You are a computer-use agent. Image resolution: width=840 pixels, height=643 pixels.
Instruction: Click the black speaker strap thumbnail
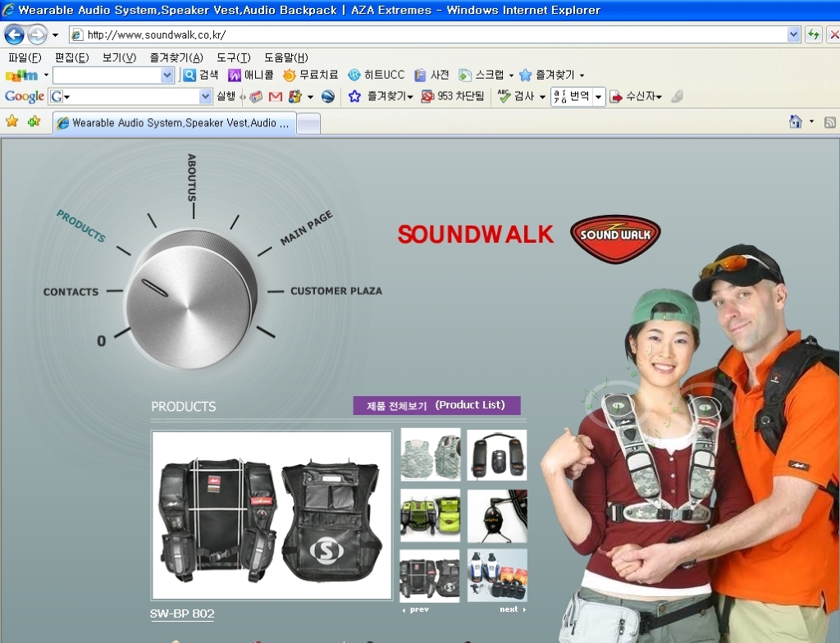tap(496, 454)
